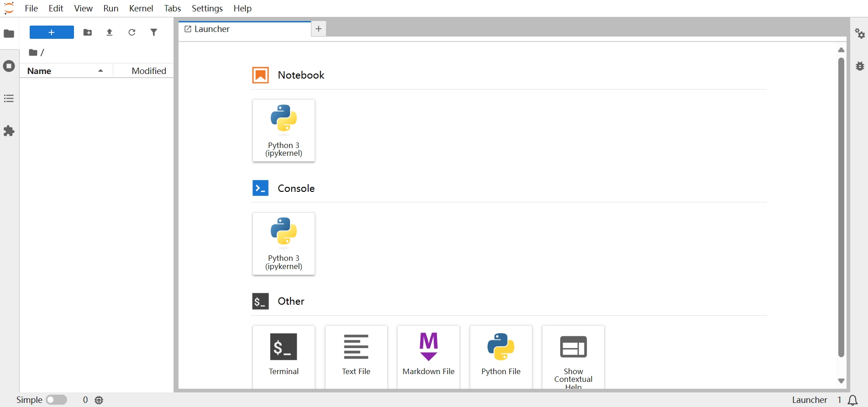Open the File Browser sidebar icon
This screenshot has height=407, width=868.
pyautogui.click(x=9, y=33)
